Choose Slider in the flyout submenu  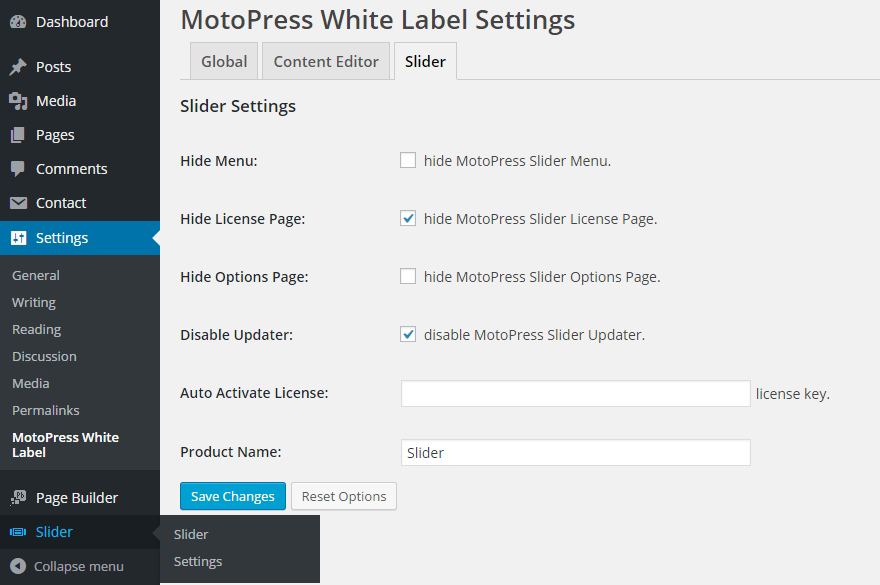(191, 534)
